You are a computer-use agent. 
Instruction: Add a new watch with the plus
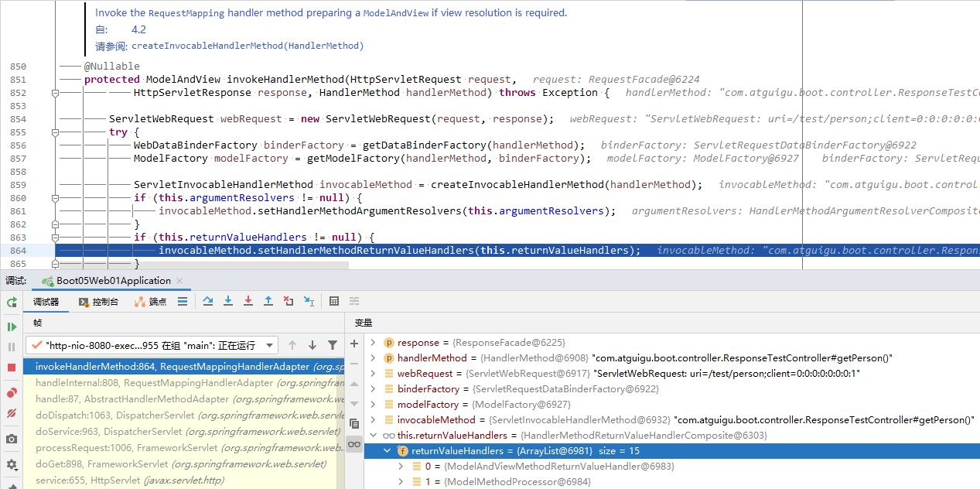(x=354, y=344)
